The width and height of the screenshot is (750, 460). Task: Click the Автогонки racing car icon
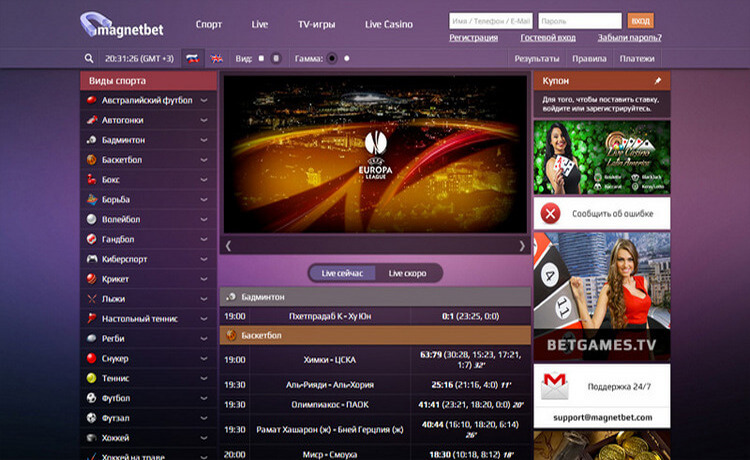tap(91, 120)
